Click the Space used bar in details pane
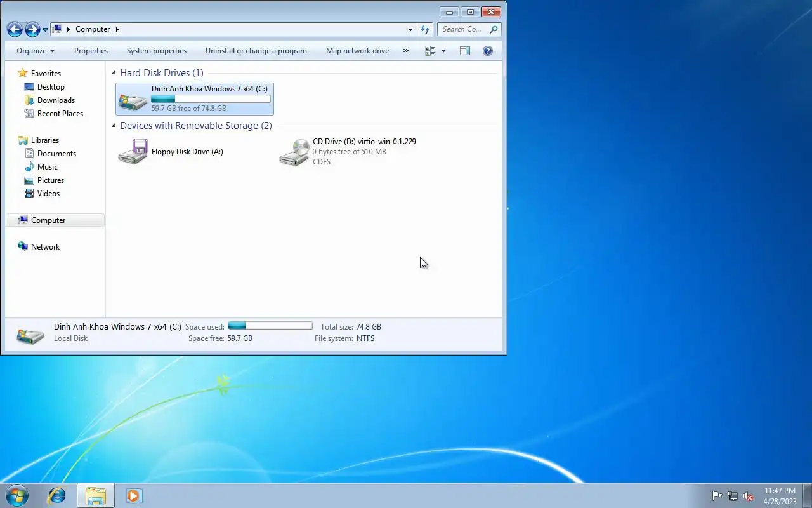Image resolution: width=812 pixels, height=508 pixels. (270, 326)
